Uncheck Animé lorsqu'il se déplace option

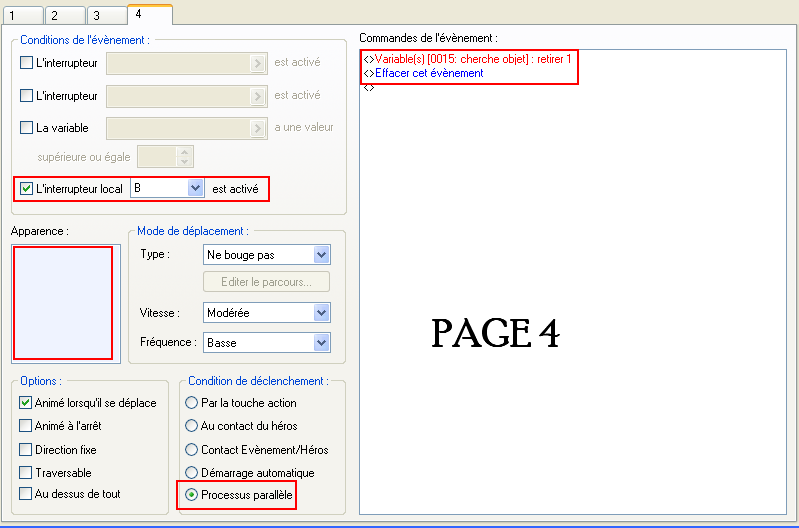pos(25,403)
